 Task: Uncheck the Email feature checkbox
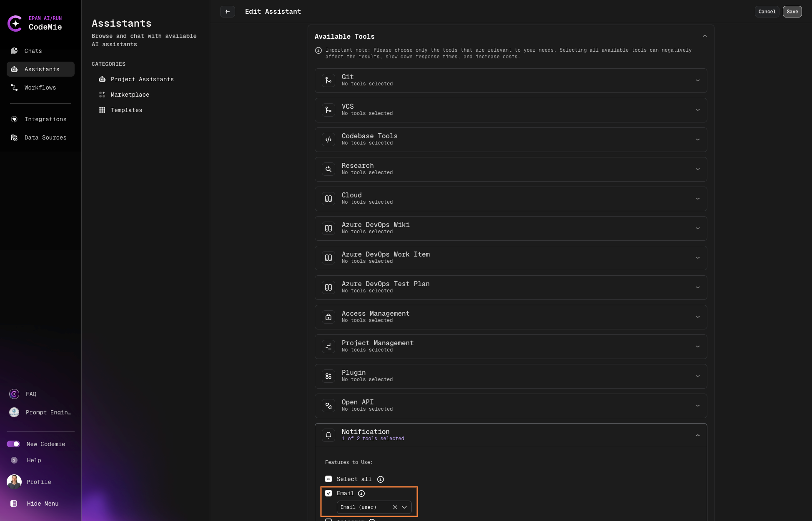[x=329, y=493]
